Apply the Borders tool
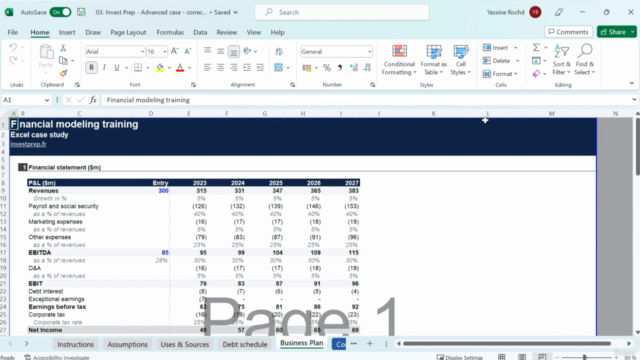This screenshot has height=360, width=640. tap(138, 67)
